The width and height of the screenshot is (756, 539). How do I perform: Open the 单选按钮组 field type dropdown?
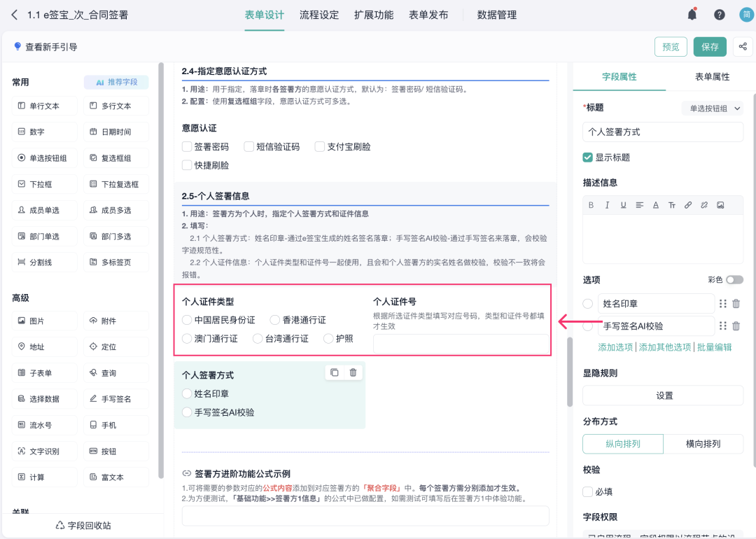(x=713, y=108)
